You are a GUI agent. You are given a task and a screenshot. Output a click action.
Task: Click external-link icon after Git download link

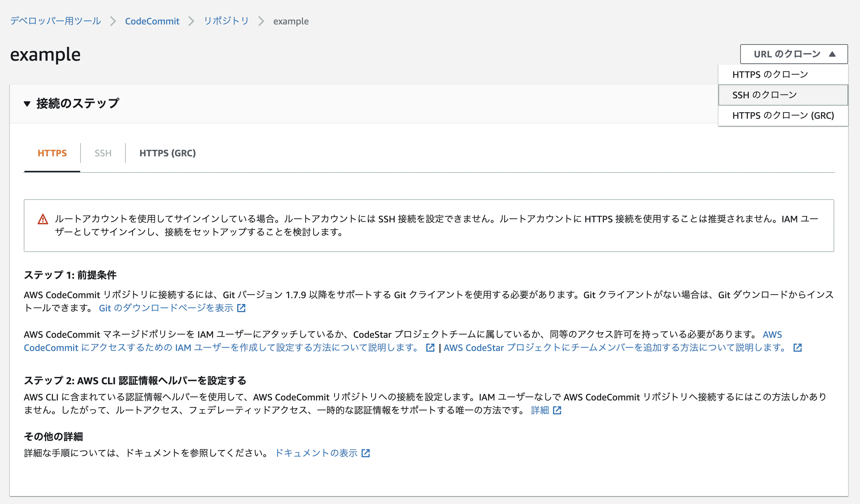241,308
